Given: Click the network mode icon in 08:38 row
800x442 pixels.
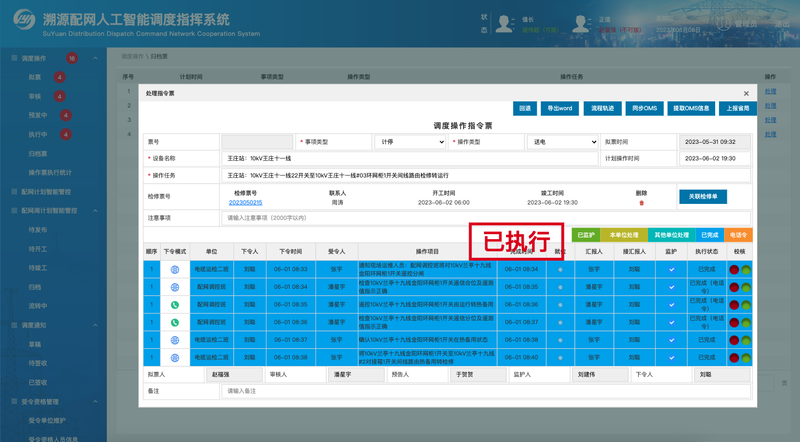Looking at the screenshot, I should pyautogui.click(x=174, y=358).
